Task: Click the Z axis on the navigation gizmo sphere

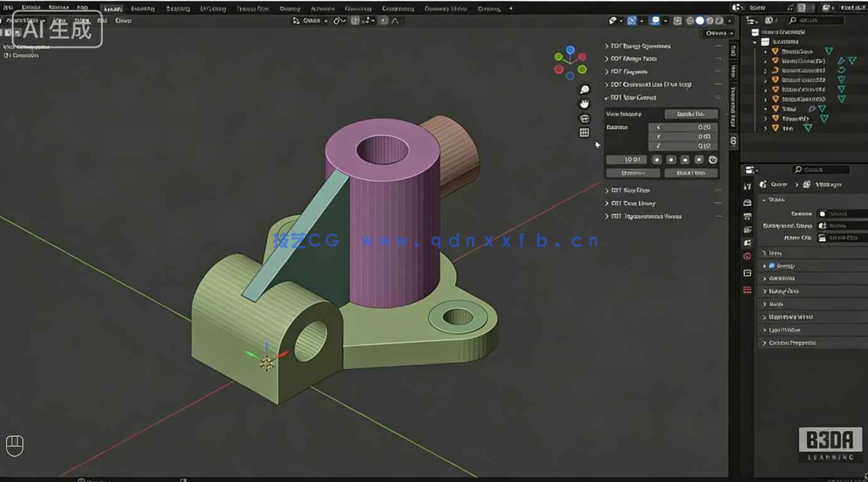Action: (570, 49)
